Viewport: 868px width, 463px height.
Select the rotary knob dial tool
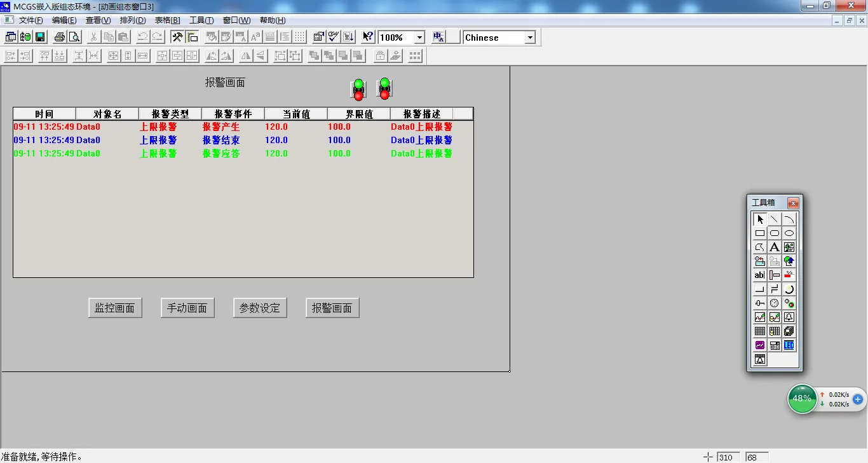click(x=789, y=289)
